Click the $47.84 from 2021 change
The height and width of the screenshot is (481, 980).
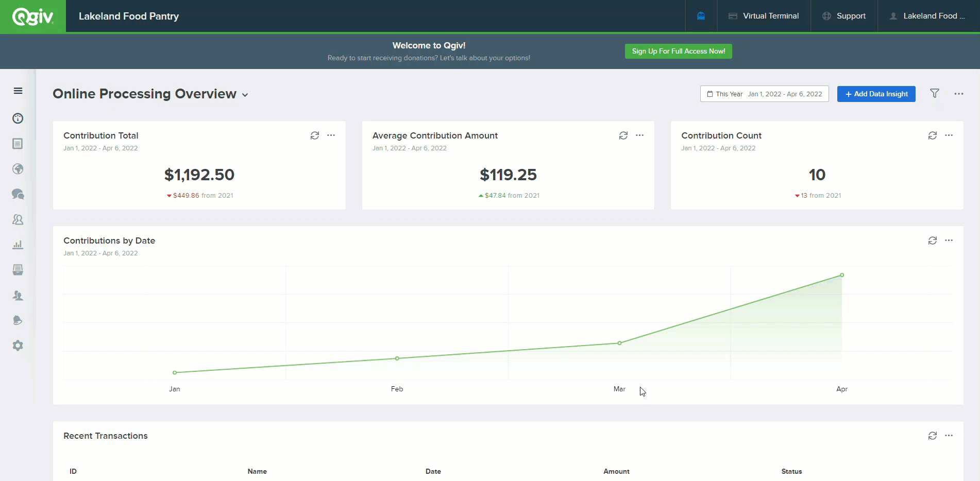pos(509,196)
